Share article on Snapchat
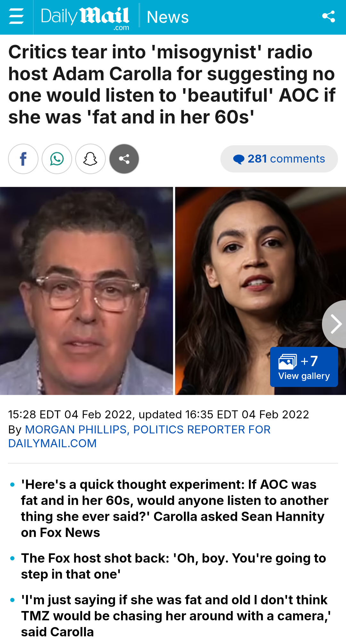346x644 pixels. [90, 159]
